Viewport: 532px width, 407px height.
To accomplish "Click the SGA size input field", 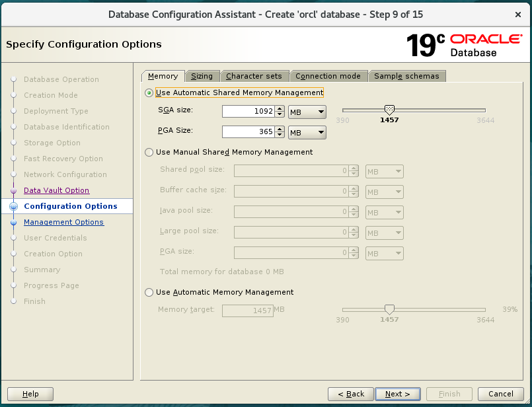I will 248,111.
